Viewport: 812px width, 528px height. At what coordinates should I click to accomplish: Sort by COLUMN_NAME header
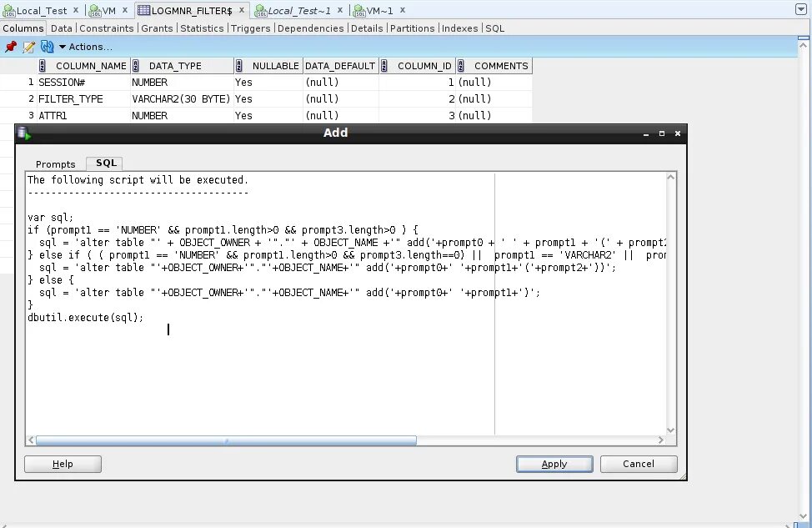click(84, 66)
